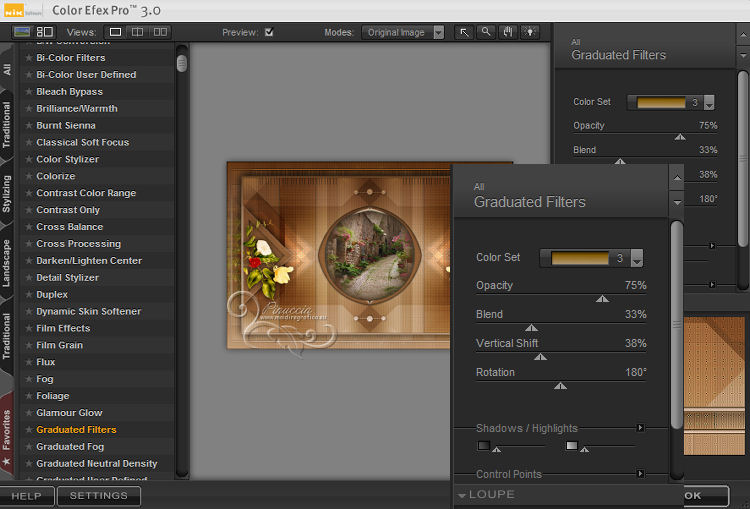750x509 pixels.
Task: Switch to side-by-side view
Action: click(160, 32)
